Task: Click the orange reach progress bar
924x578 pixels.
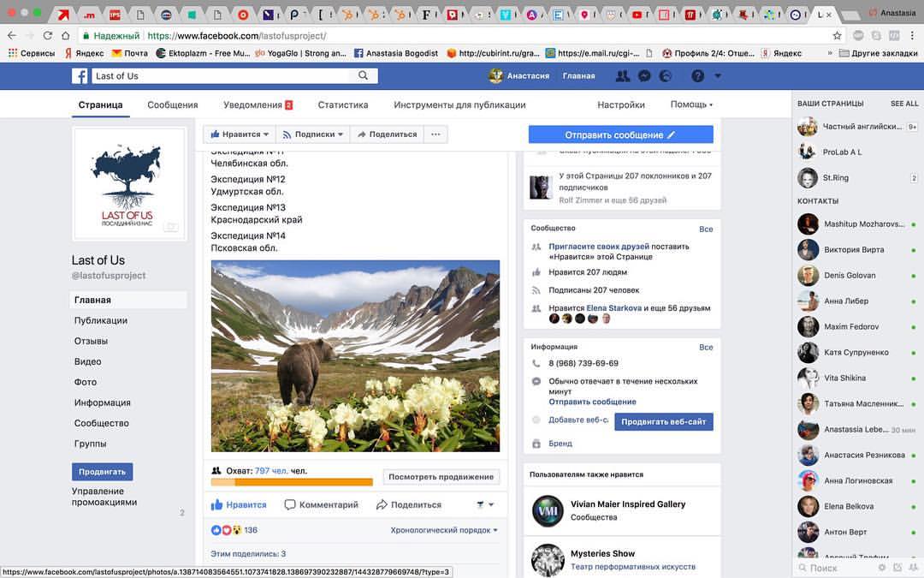Action: (292, 482)
